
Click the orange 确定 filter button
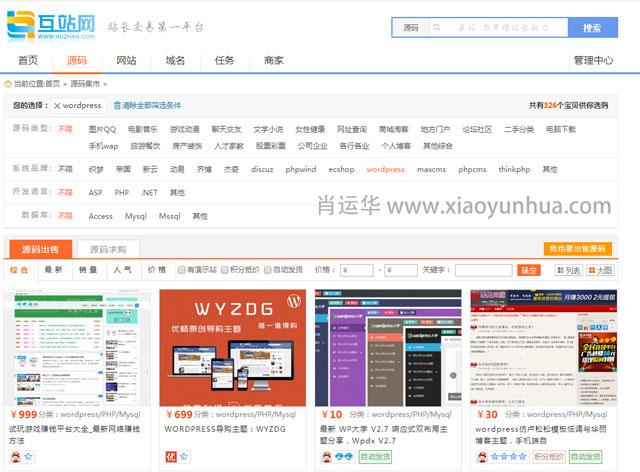(x=529, y=270)
